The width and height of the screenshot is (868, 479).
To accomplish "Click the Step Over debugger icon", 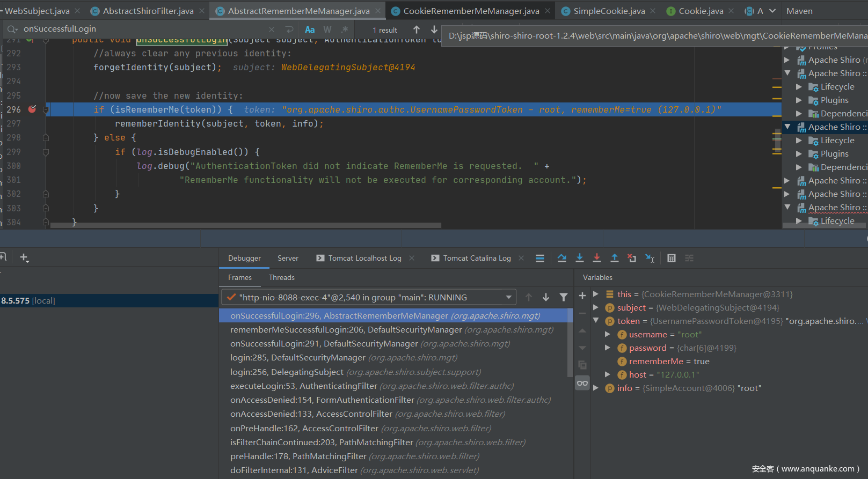I will pos(561,258).
